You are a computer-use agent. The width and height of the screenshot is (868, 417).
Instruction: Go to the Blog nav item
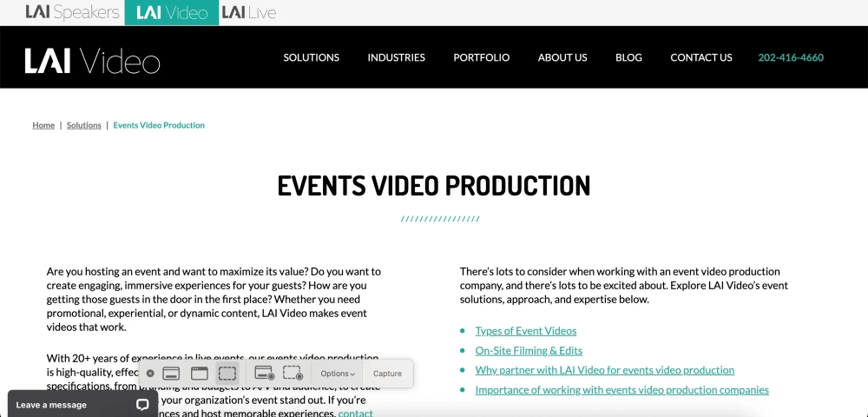[628, 57]
